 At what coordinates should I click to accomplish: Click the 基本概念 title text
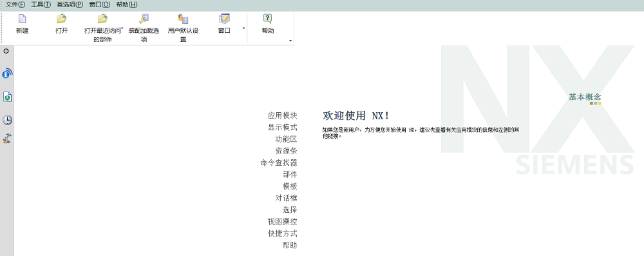(585, 97)
